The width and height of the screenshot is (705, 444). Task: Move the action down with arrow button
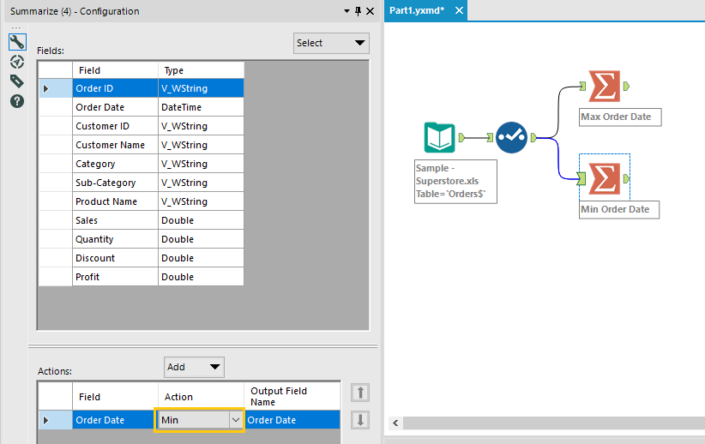coord(360,420)
